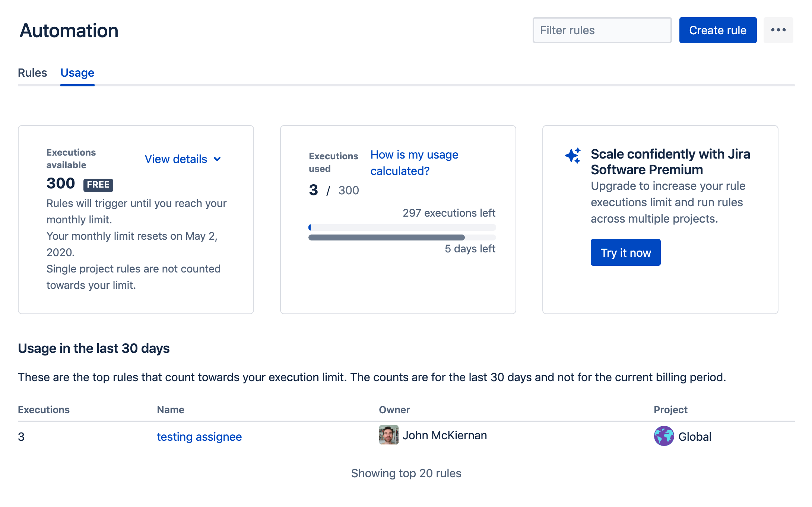This screenshot has height=507, width=812.
Task: Click the Owner column header
Action: [x=394, y=409]
